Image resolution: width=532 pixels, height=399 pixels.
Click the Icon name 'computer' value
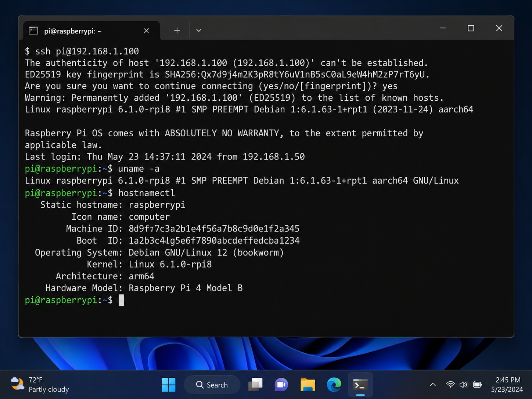pyautogui.click(x=149, y=217)
